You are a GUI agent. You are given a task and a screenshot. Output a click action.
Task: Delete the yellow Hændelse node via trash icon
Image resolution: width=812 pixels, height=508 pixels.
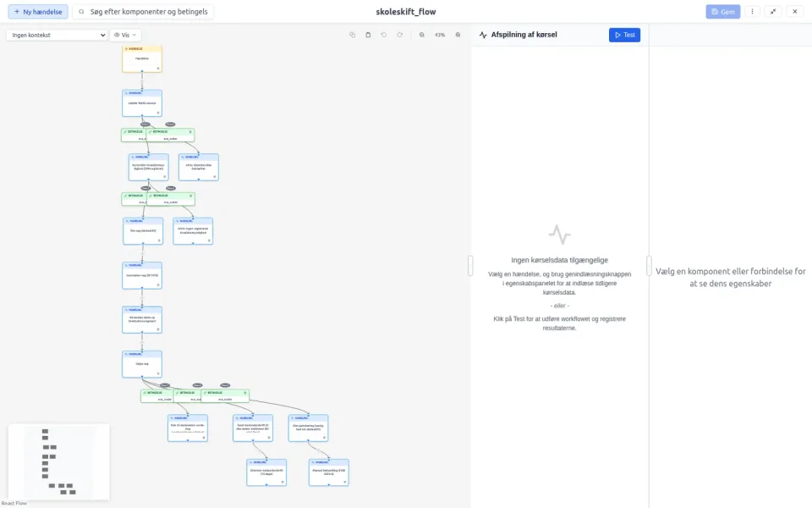pyautogui.click(x=158, y=69)
